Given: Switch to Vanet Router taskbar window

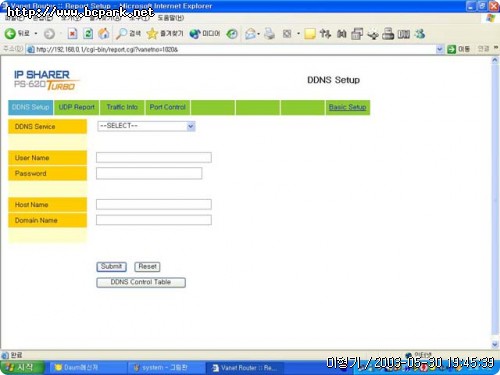Looking at the screenshot, I should click(245, 368).
